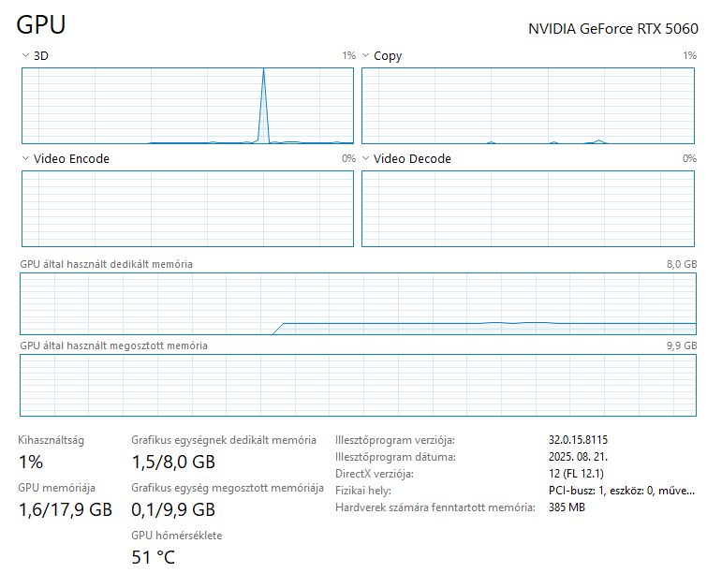The width and height of the screenshot is (707, 588).
Task: Open the Video Encode engine dropdown
Action: pyautogui.click(x=25, y=159)
